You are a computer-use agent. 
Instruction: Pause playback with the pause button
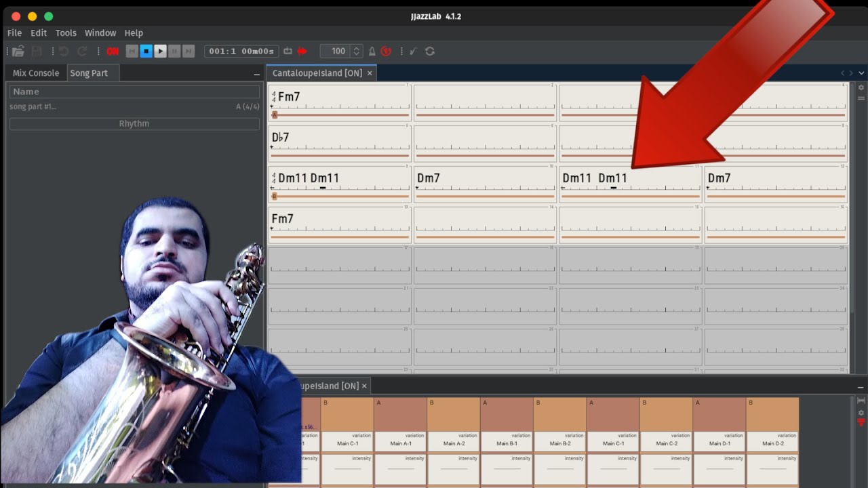click(174, 51)
